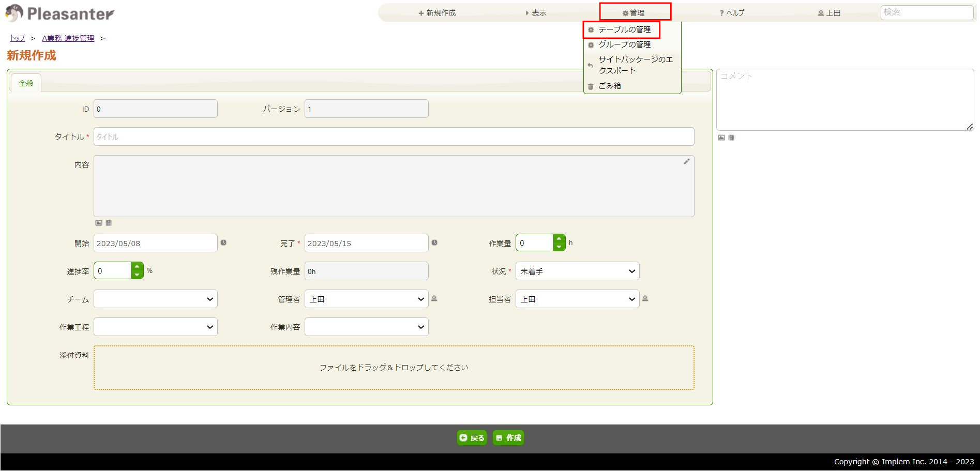Increase 作業量 with the up arrow
The height and width of the screenshot is (471, 980).
point(559,239)
